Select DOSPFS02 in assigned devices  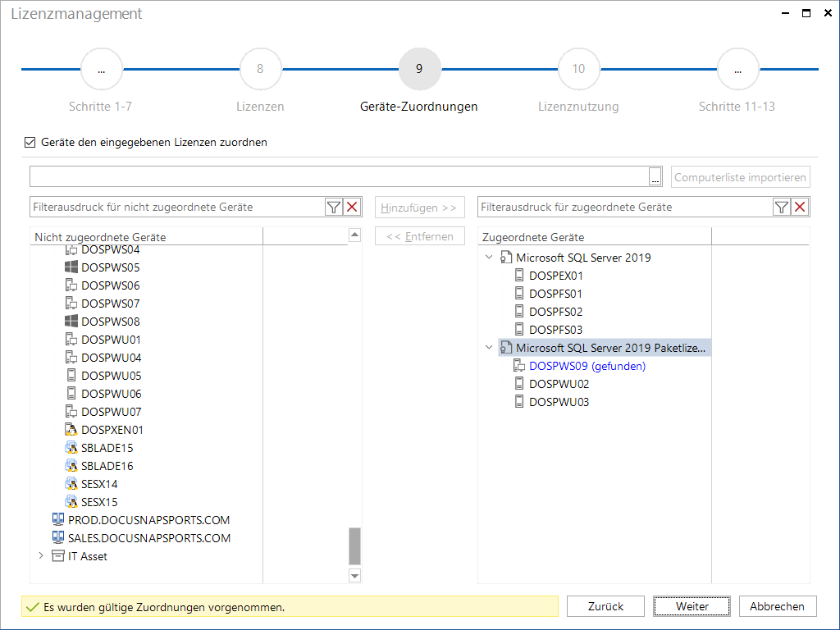point(555,312)
